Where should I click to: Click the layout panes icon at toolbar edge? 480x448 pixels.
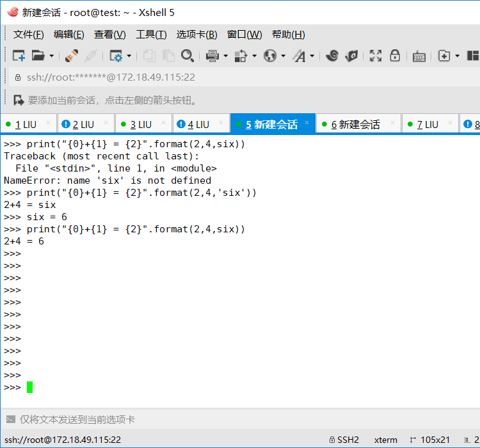coord(473,56)
